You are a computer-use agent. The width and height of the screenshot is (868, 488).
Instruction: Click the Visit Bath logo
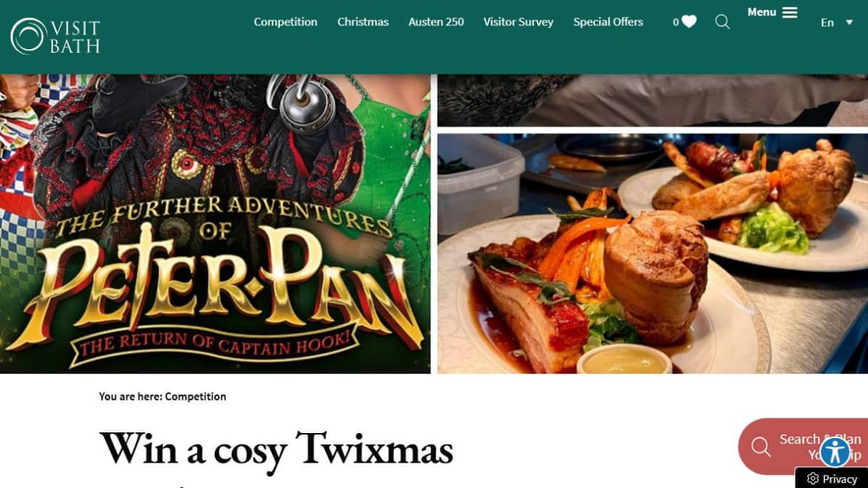tap(55, 36)
